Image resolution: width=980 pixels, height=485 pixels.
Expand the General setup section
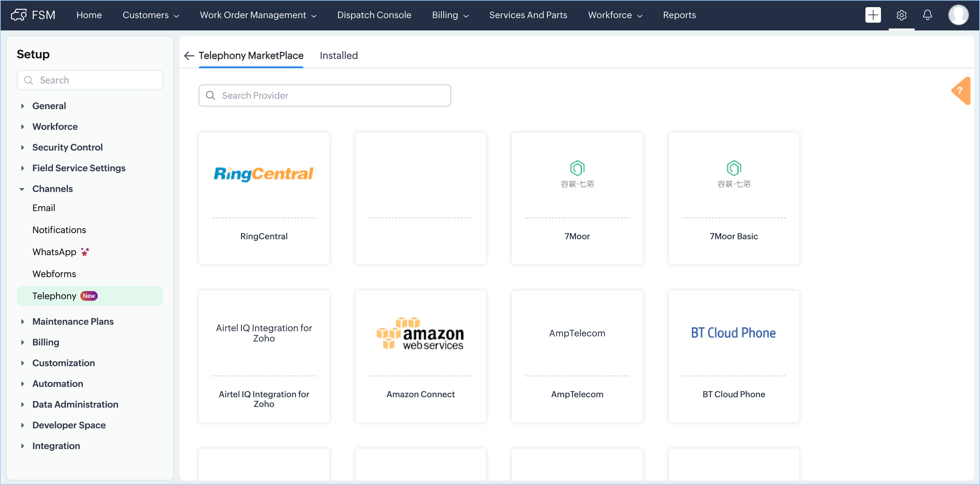coord(49,106)
